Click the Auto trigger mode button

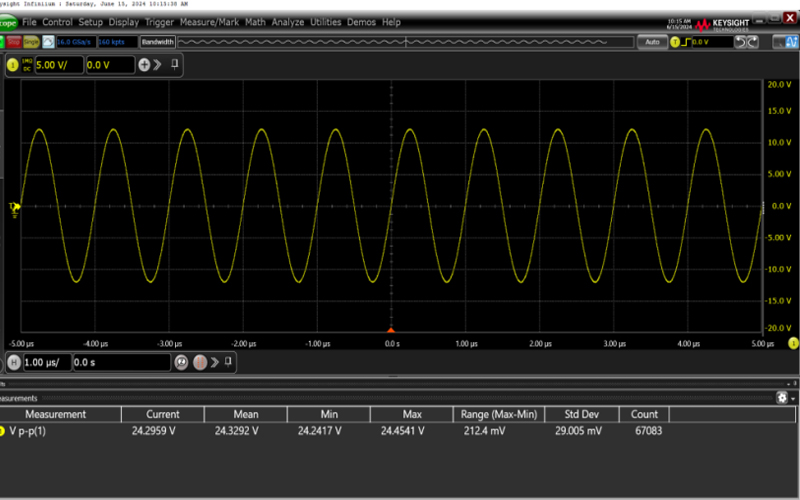[x=652, y=42]
